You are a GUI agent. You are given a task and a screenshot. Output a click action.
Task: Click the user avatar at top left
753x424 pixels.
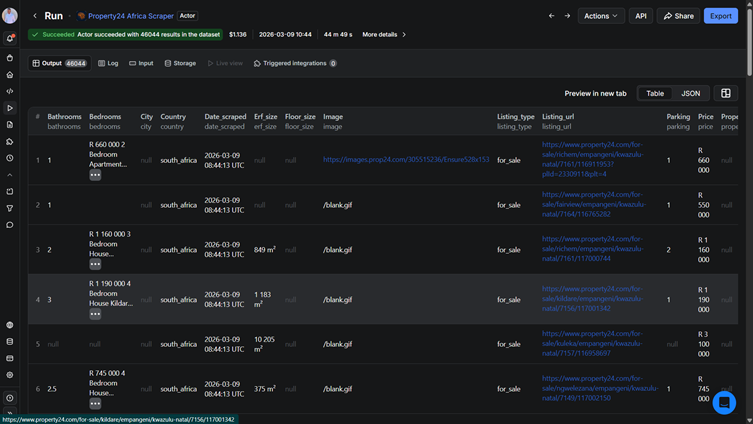10,15
